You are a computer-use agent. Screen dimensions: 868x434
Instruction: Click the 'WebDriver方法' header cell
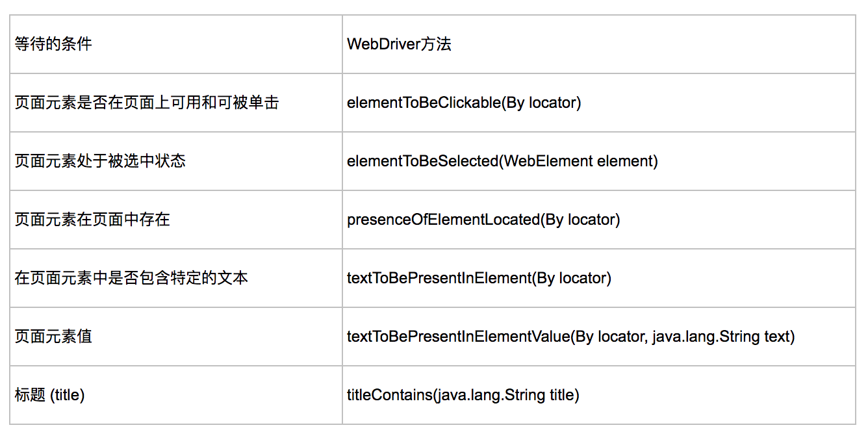[599, 44]
